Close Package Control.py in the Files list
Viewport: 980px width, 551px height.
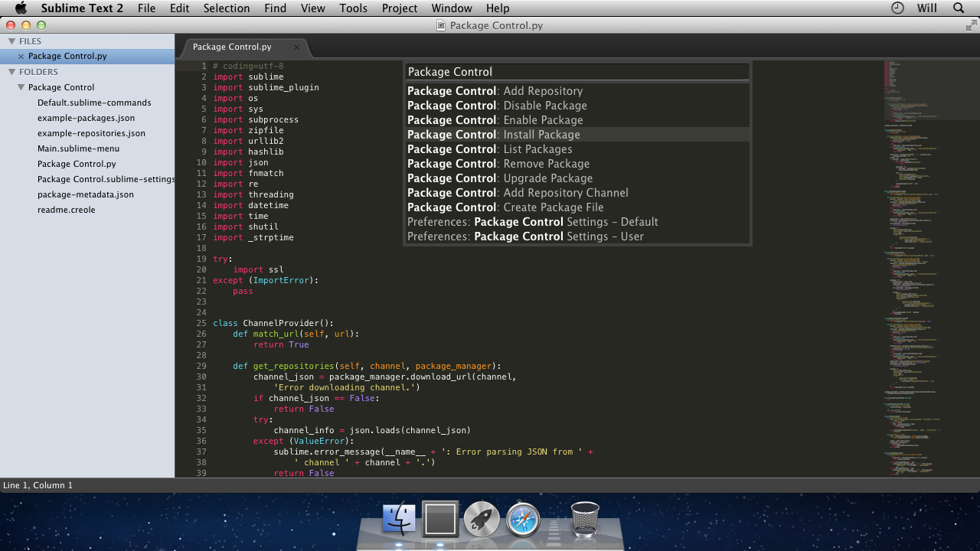tap(21, 57)
